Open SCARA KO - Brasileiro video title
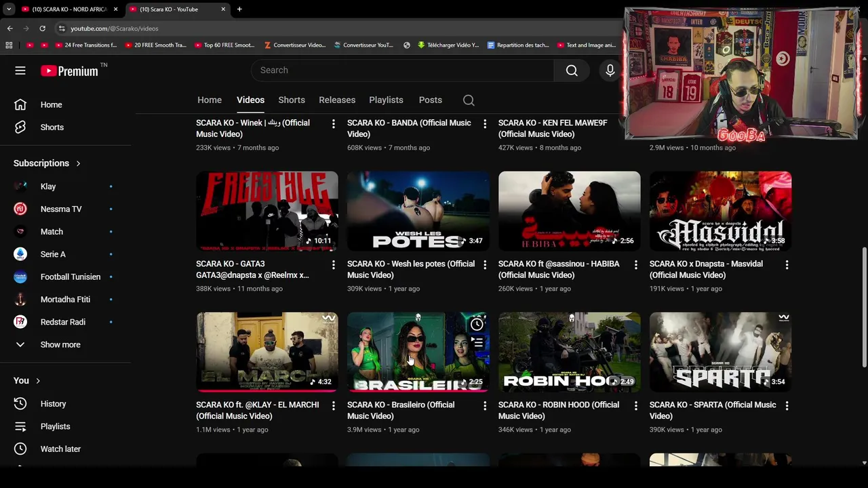868x488 pixels. (401, 411)
